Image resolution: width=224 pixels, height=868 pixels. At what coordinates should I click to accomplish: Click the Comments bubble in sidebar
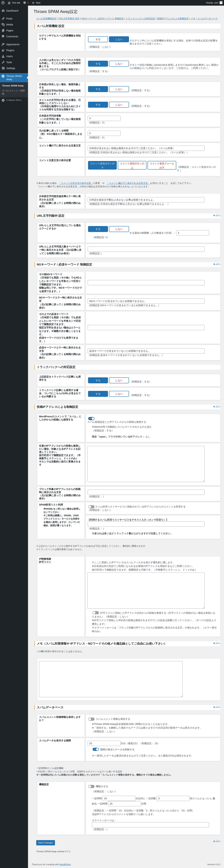point(3,36)
